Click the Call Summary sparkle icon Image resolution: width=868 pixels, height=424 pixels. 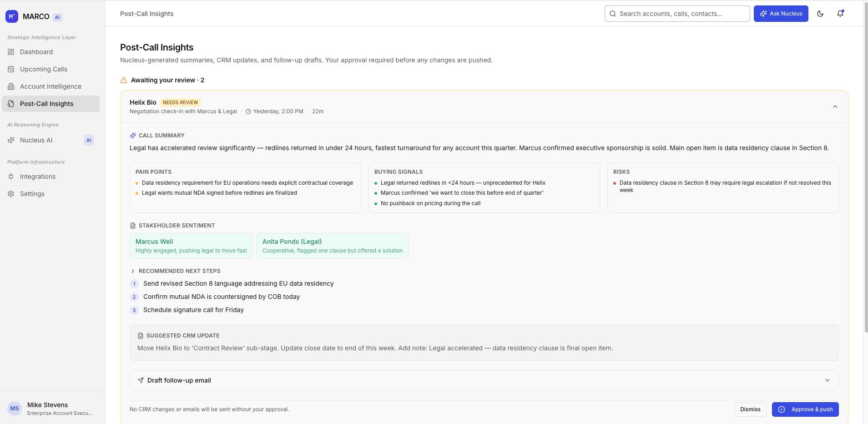(133, 136)
